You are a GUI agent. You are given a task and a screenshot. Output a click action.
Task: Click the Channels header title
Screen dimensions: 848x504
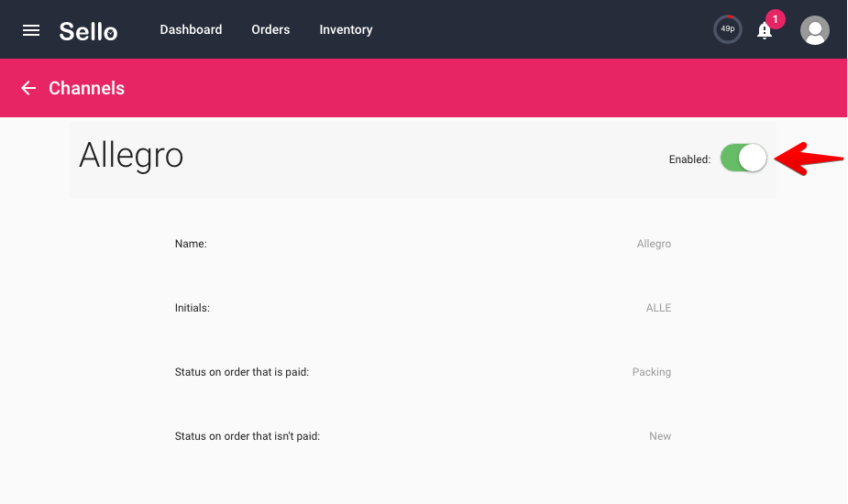[x=86, y=88]
